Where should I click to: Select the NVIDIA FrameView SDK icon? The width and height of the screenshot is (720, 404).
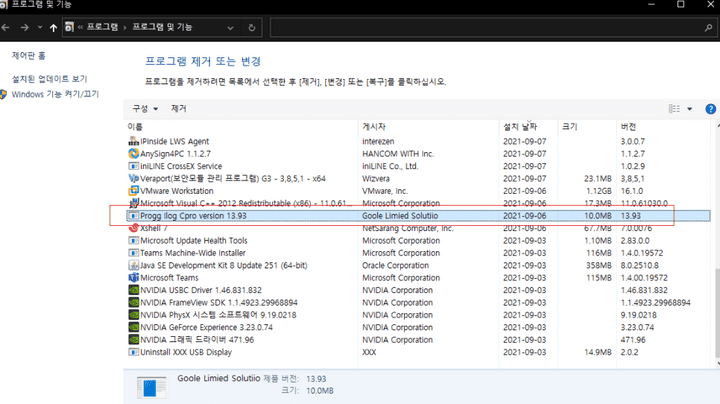[x=133, y=302]
